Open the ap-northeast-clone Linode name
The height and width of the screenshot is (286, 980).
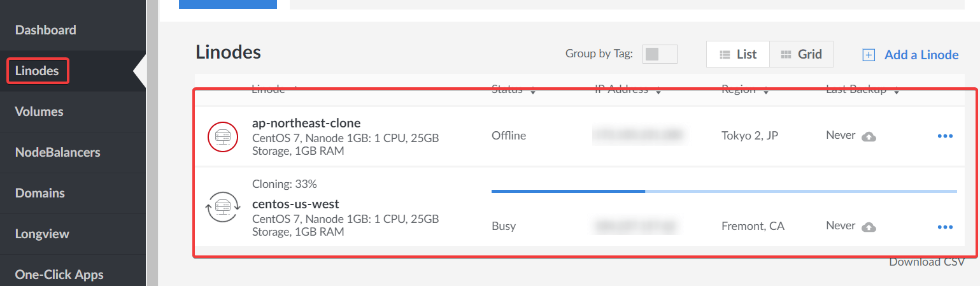click(306, 123)
